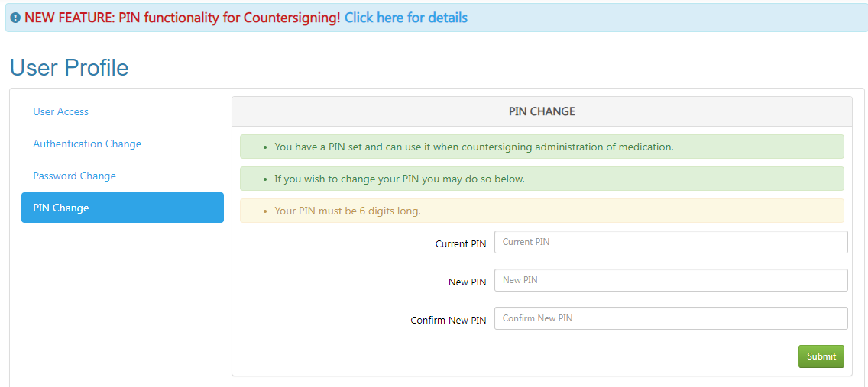This screenshot has width=868, height=387.
Task: Open the 'Click here for details' link
Action: click(x=406, y=18)
